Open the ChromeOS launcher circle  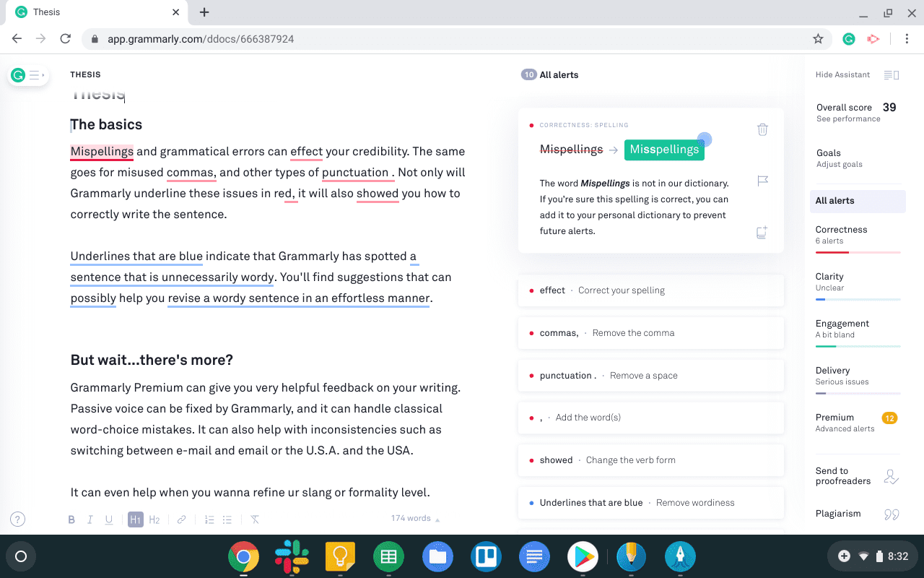(21, 556)
